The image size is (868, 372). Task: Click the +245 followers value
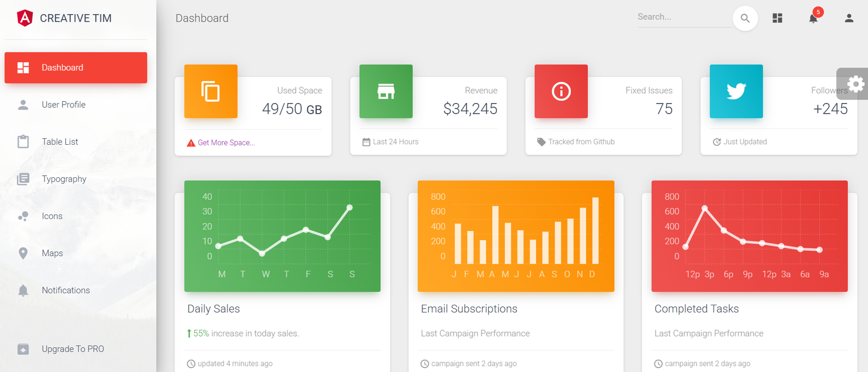tap(830, 109)
